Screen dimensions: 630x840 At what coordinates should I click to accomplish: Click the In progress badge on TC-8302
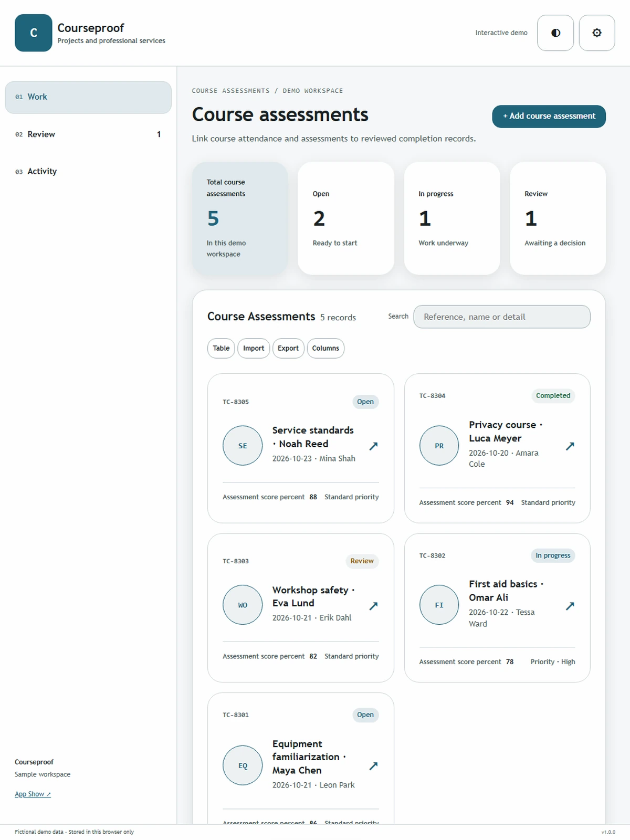[x=553, y=555]
